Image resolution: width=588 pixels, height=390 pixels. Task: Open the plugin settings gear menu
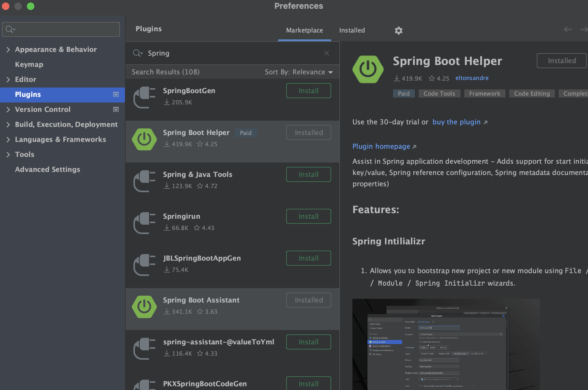point(398,30)
